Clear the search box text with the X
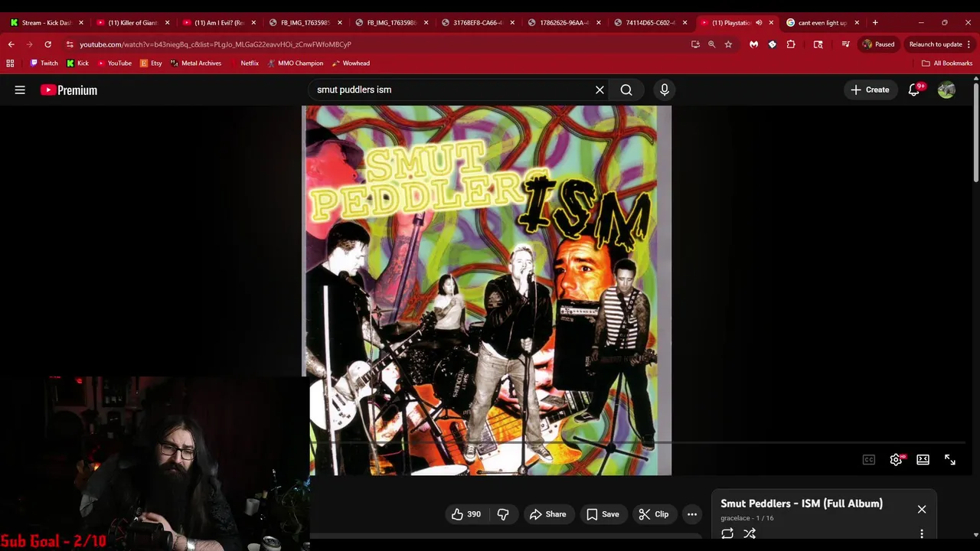The width and height of the screenshot is (980, 551). [x=599, y=90]
